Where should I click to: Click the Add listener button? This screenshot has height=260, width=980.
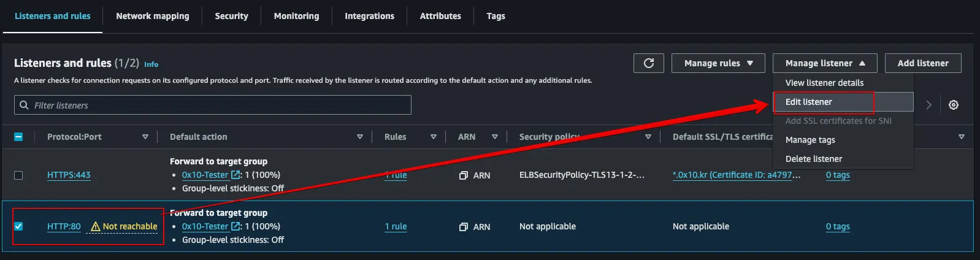(x=923, y=63)
